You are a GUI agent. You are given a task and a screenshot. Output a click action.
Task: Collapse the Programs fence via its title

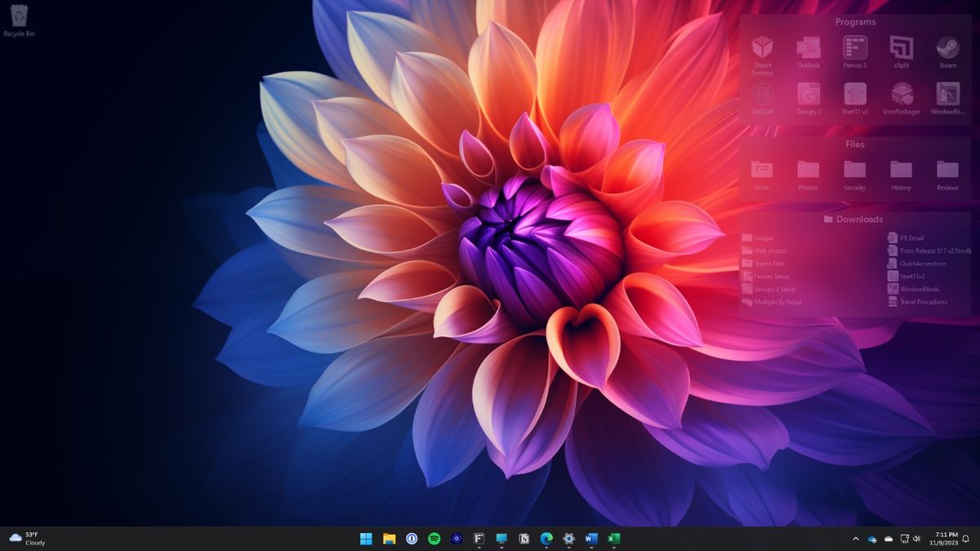tap(854, 22)
